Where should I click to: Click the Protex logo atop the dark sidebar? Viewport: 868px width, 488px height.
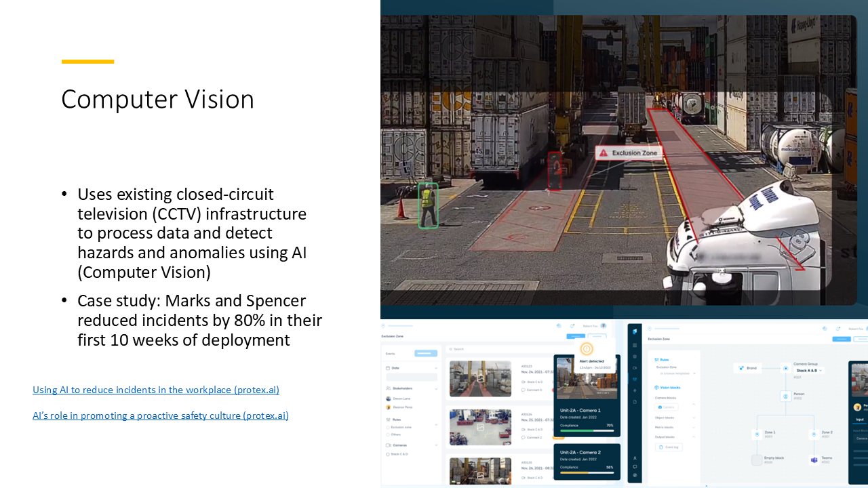[x=635, y=331]
